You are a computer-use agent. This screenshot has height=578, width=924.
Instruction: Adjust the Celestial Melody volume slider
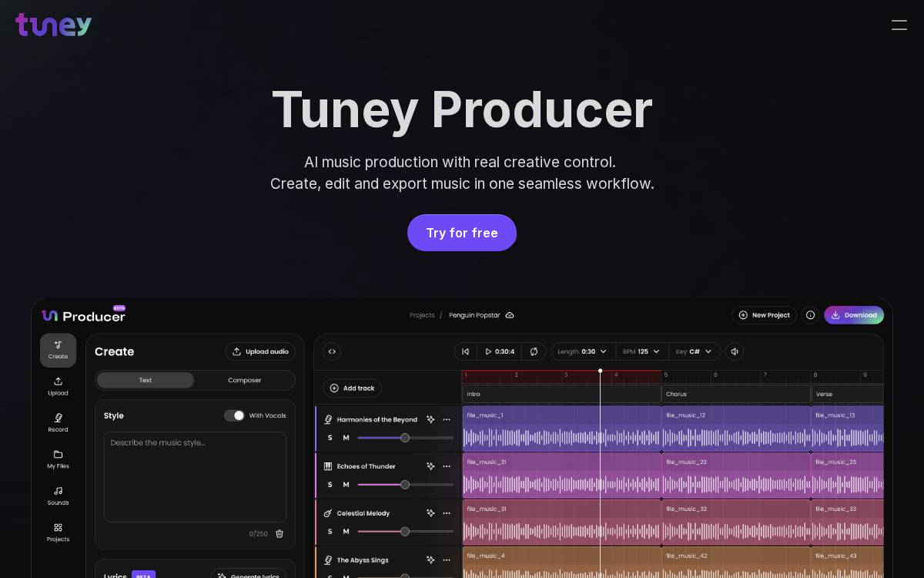point(405,532)
